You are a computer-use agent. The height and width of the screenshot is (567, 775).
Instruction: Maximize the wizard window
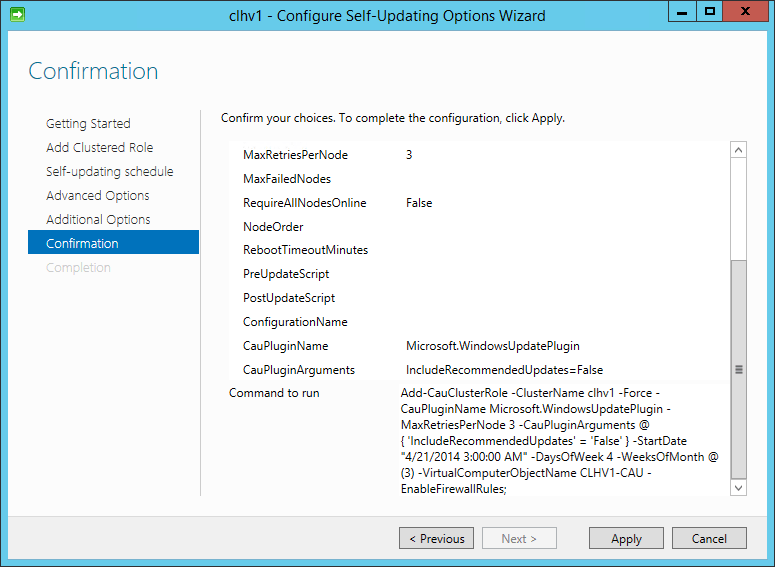point(710,11)
